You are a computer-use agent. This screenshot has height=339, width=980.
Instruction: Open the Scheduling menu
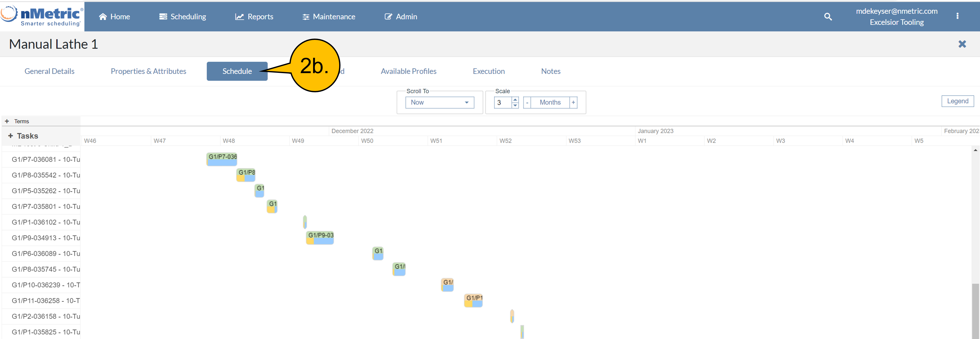[183, 17]
